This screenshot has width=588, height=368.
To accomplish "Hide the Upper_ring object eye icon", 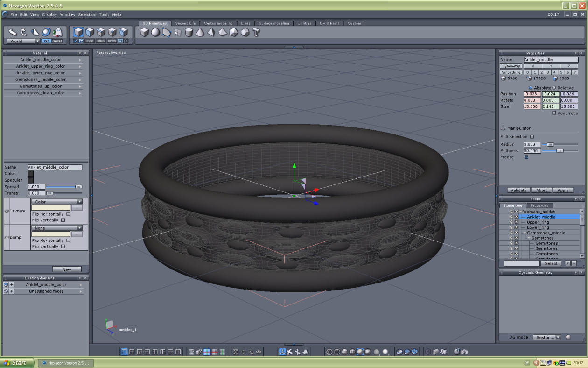I will [516, 222].
